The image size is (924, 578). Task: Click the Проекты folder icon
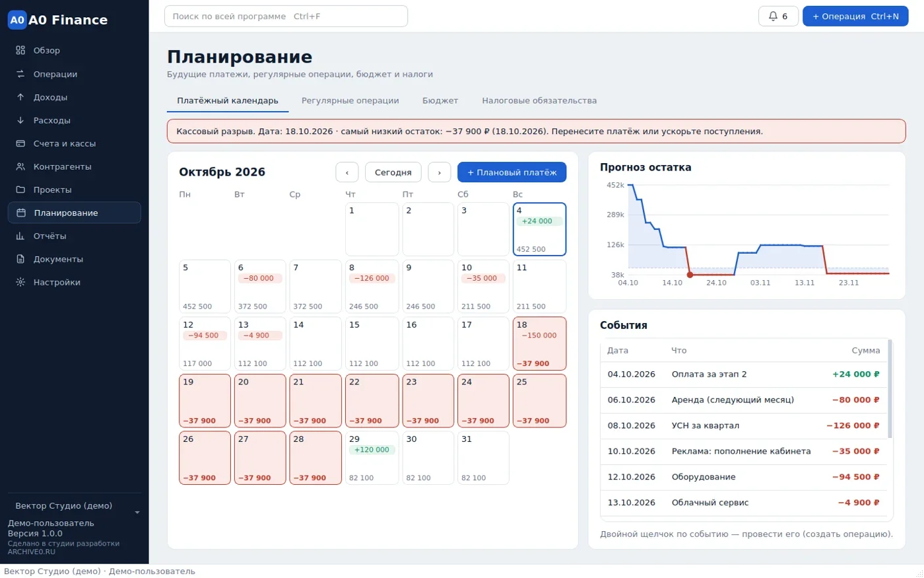(x=20, y=190)
